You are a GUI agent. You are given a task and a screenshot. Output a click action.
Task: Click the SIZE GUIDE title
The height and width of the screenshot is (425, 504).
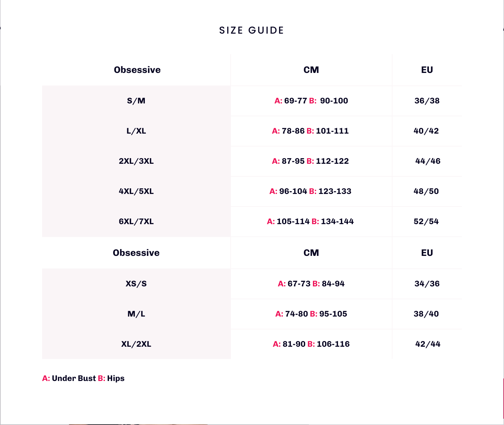(251, 30)
